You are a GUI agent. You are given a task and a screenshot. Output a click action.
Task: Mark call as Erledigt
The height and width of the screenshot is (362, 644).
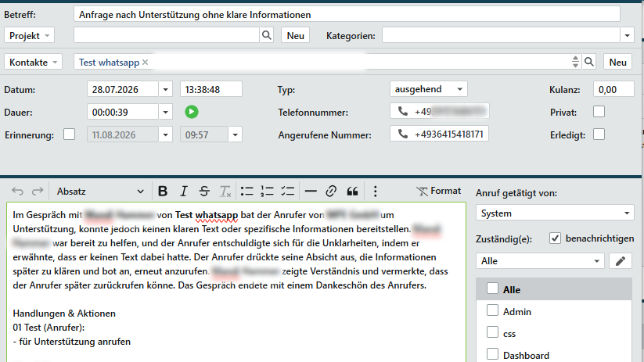click(x=599, y=134)
